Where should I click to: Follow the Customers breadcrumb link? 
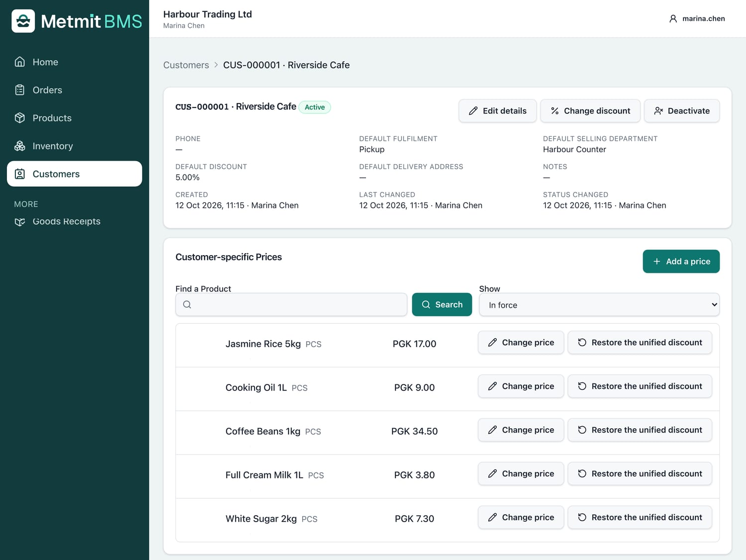[186, 65]
